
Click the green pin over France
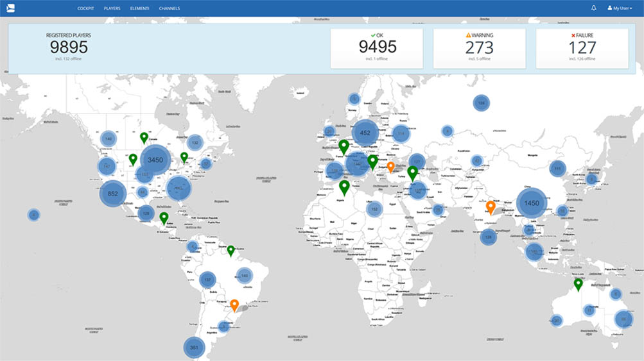pos(344,147)
